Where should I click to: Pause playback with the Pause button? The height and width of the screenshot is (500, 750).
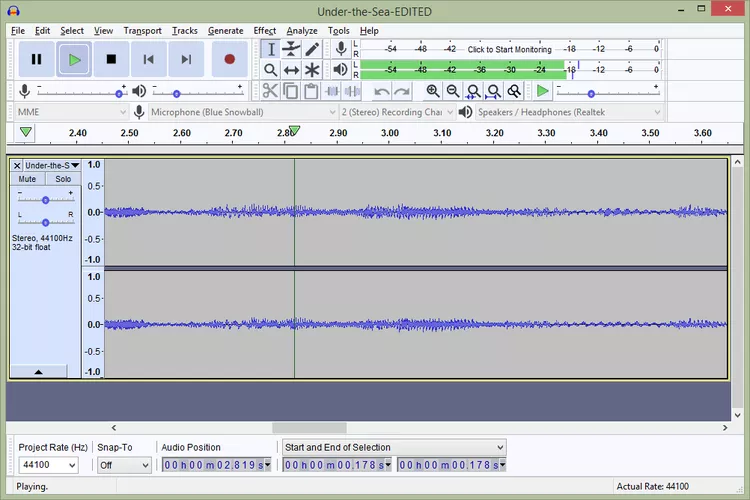[36, 59]
